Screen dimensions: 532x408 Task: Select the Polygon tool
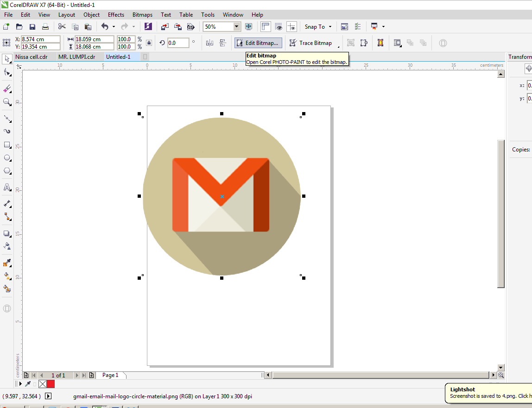7,170
